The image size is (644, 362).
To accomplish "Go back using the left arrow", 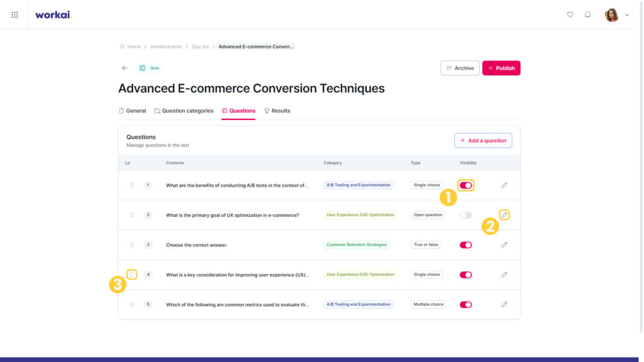I will [x=125, y=68].
